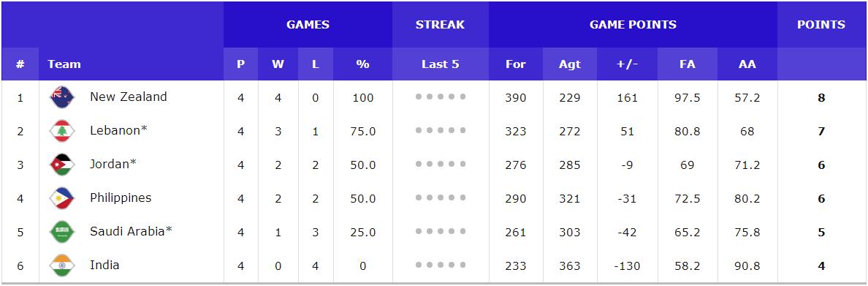
Task: Click the POINTS column header
Action: point(821,24)
